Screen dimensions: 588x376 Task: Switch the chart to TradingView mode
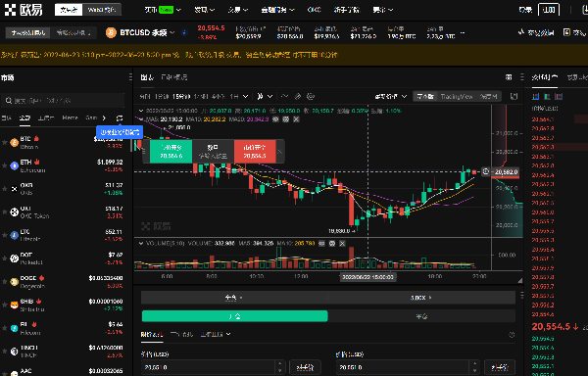[x=457, y=96]
